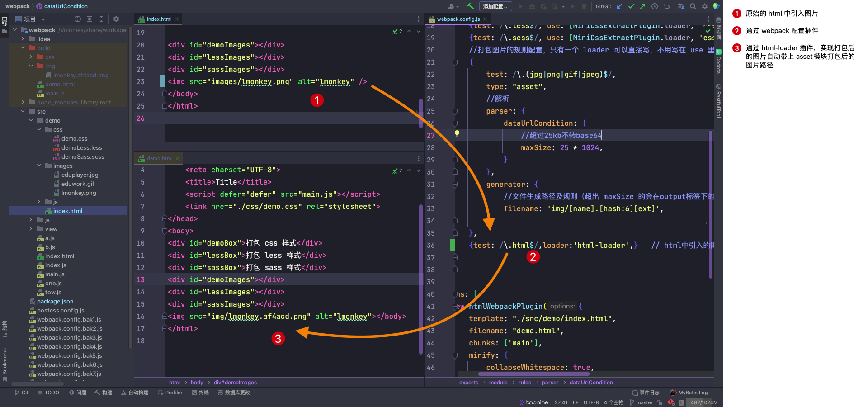Click Collapse All icon in project panel

[101, 19]
